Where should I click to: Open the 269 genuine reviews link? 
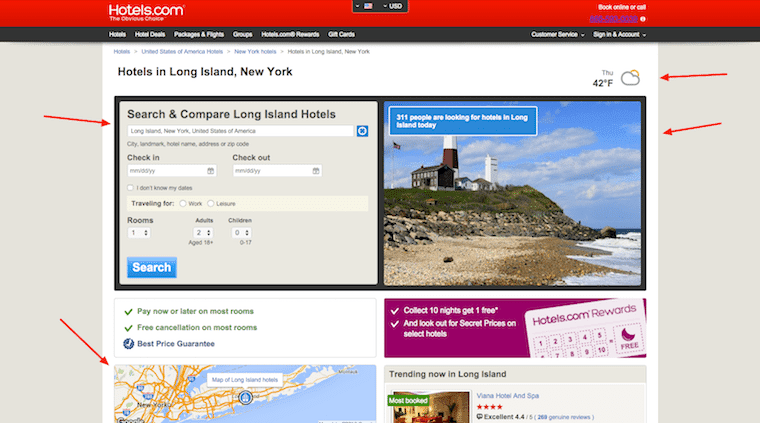[563, 417]
